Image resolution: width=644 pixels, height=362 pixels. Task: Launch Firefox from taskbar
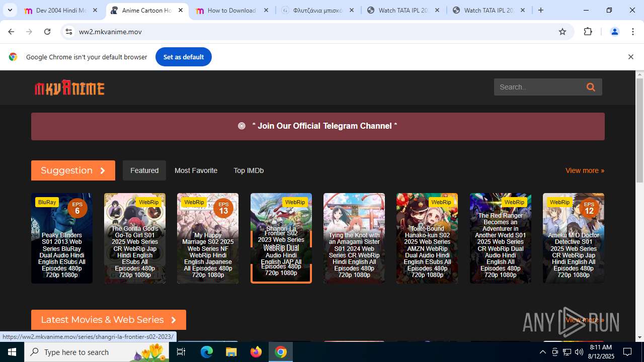click(256, 352)
